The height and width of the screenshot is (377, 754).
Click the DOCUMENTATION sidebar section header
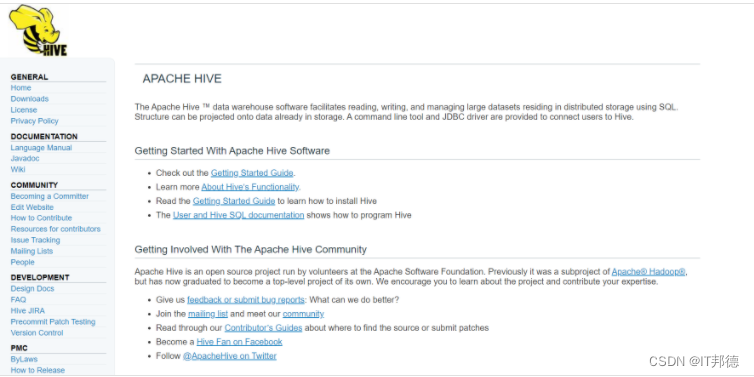coord(44,137)
